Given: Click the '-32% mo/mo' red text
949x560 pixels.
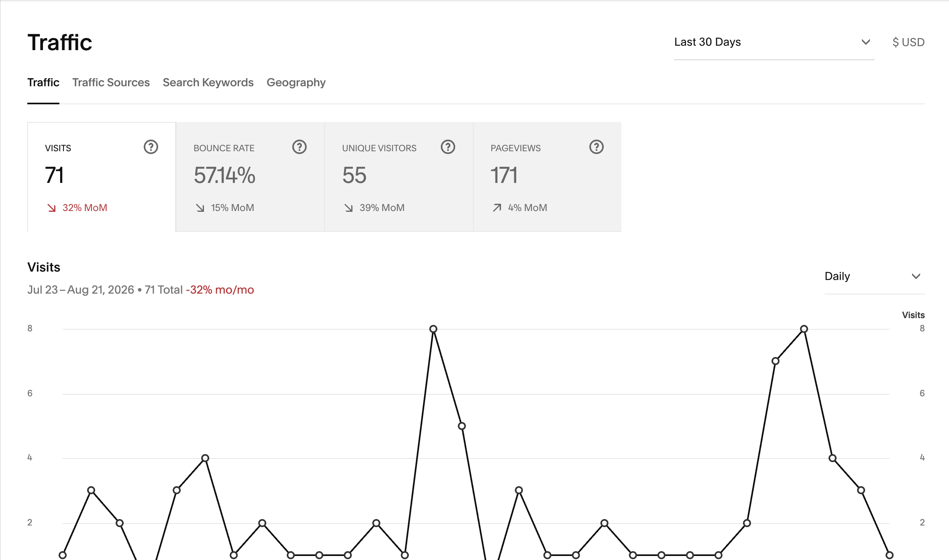Looking at the screenshot, I should coord(220,290).
